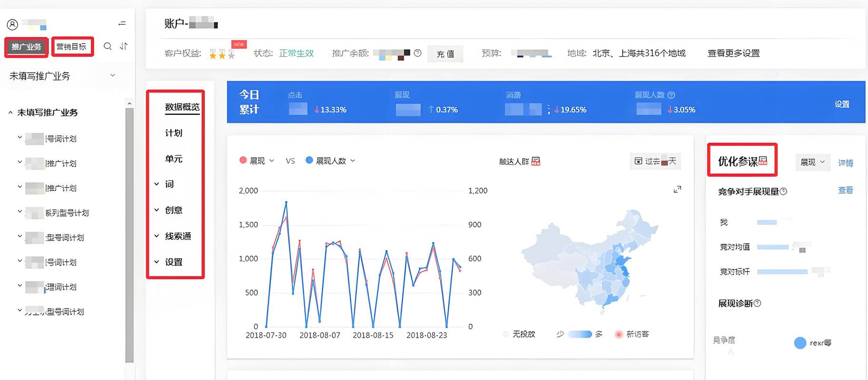Open the blue 展现人数 metric dropdown
The width and height of the screenshot is (868, 380).
coord(330,161)
